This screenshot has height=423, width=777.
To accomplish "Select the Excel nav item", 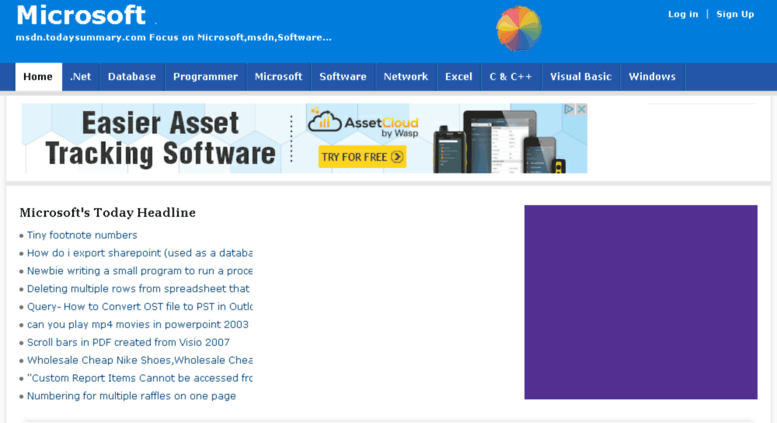I will 459,77.
